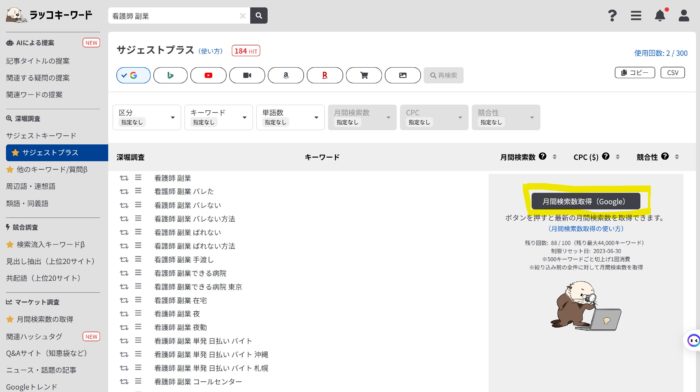Screen dimensions: 700x392
Task: Select 記事タイトルの提案 in sidebar
Action: pos(38,61)
